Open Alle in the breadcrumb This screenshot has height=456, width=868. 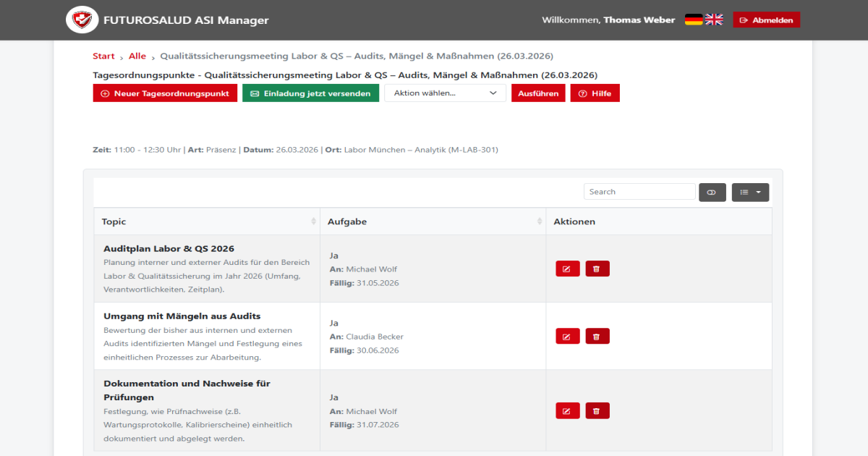click(x=137, y=56)
